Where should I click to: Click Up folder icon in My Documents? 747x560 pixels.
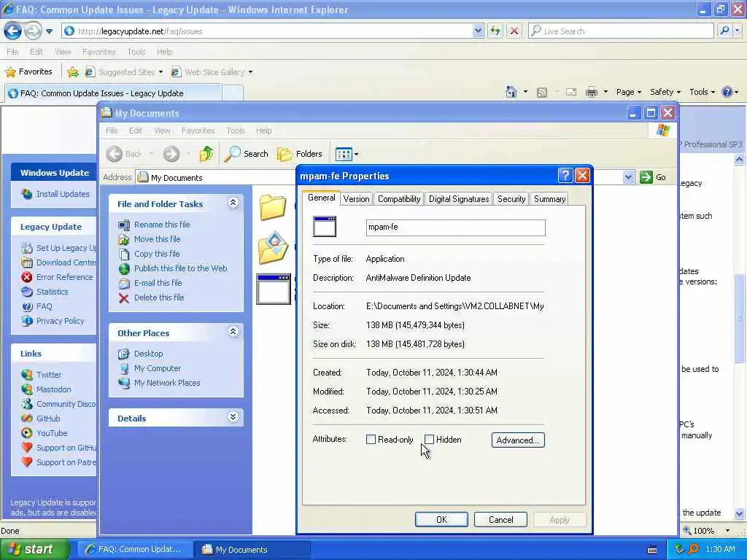[x=206, y=154]
